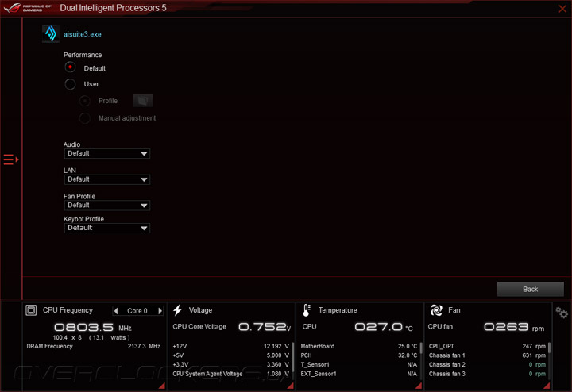Click the MotherBoard temperature row
Image resolution: width=572 pixels, height=392 pixels.
tap(359, 346)
